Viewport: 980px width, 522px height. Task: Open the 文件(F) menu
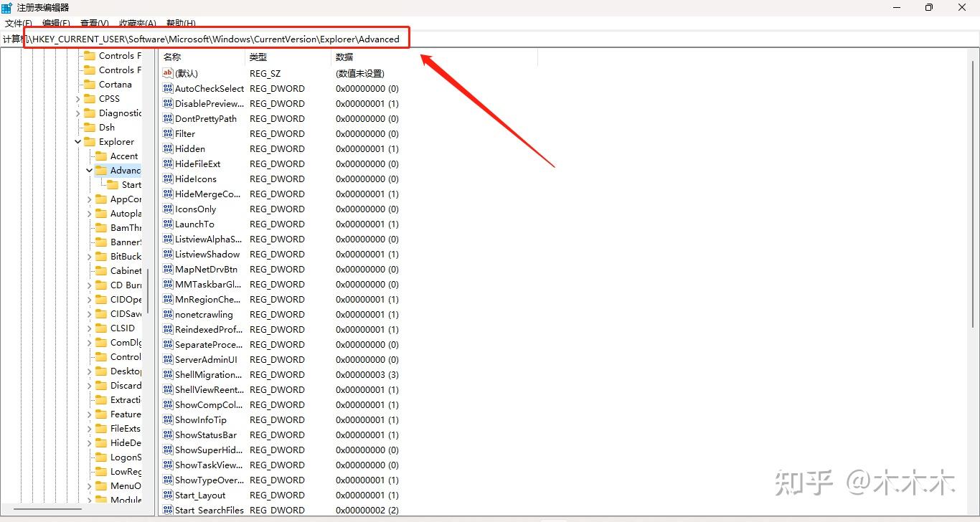click(19, 24)
